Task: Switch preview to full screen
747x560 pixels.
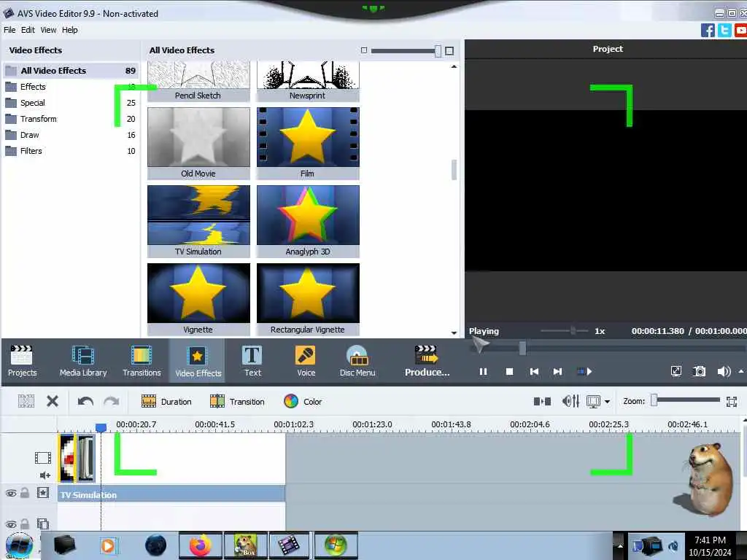Action: tap(676, 371)
